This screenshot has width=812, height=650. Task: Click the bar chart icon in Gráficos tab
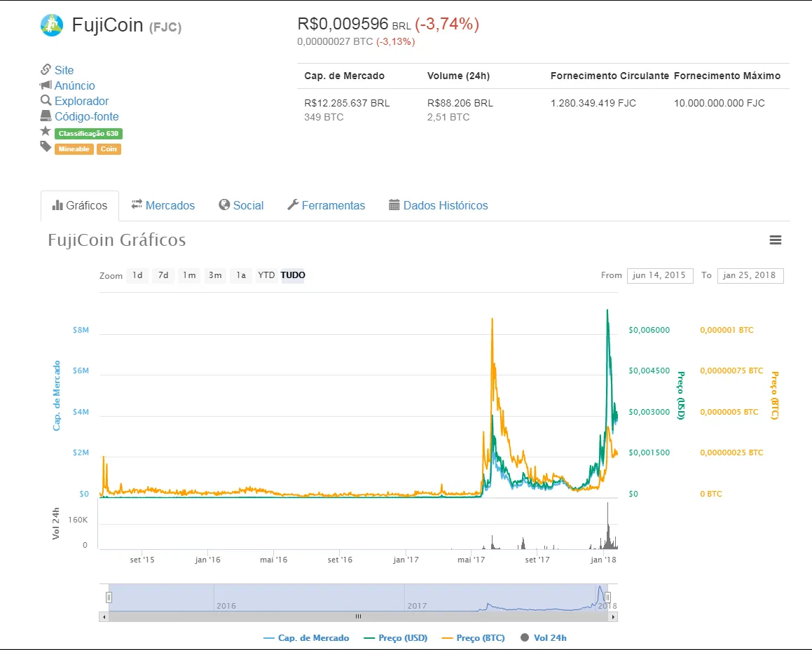pyautogui.click(x=57, y=205)
